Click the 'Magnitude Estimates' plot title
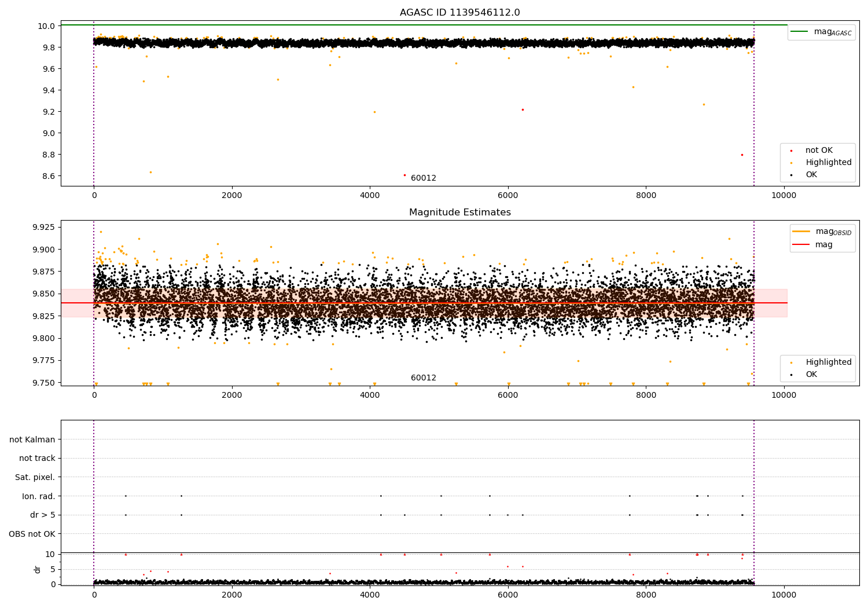This screenshot has height=608, width=868. (459, 213)
